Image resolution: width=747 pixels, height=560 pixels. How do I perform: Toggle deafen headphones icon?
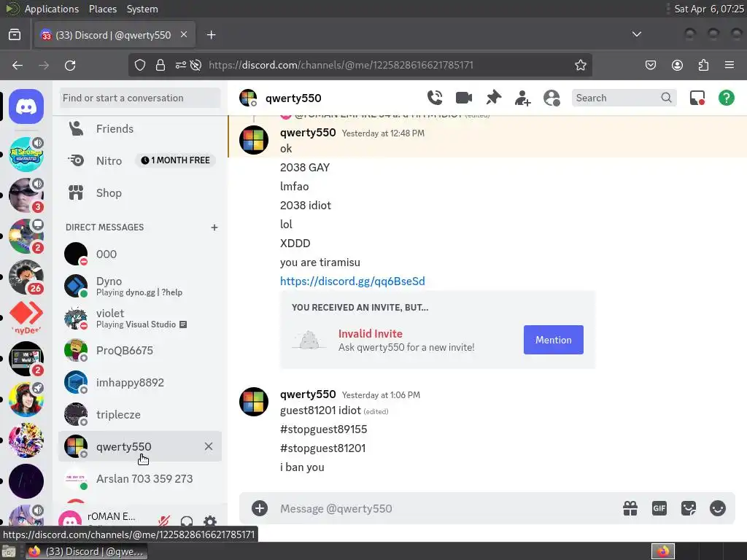187,521
